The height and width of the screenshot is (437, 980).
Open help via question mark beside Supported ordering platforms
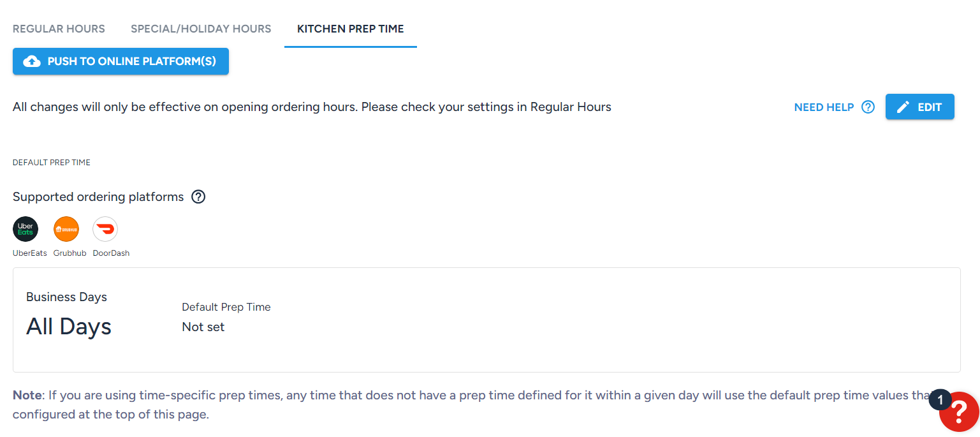tap(198, 196)
